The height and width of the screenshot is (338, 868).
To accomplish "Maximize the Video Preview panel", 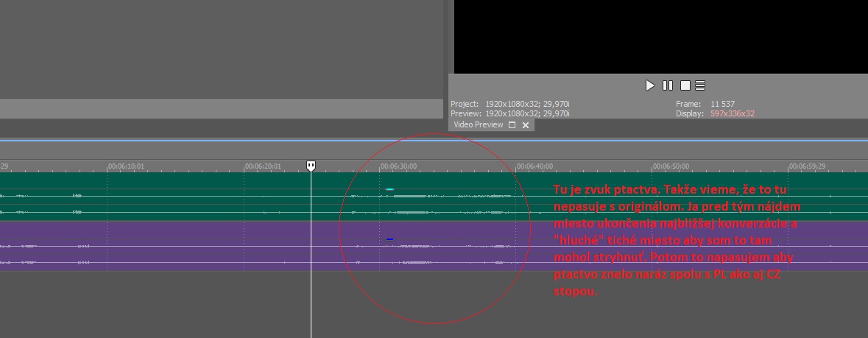I will coord(512,124).
